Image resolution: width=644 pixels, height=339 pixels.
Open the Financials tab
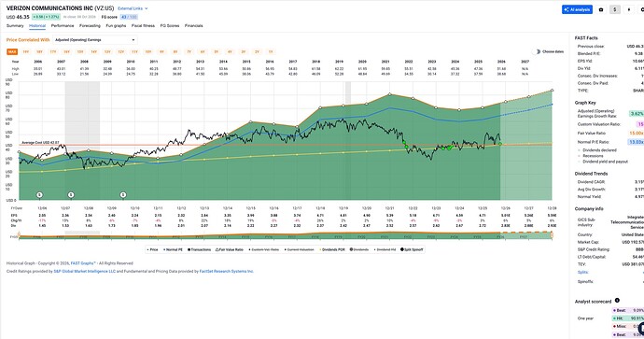click(x=194, y=25)
